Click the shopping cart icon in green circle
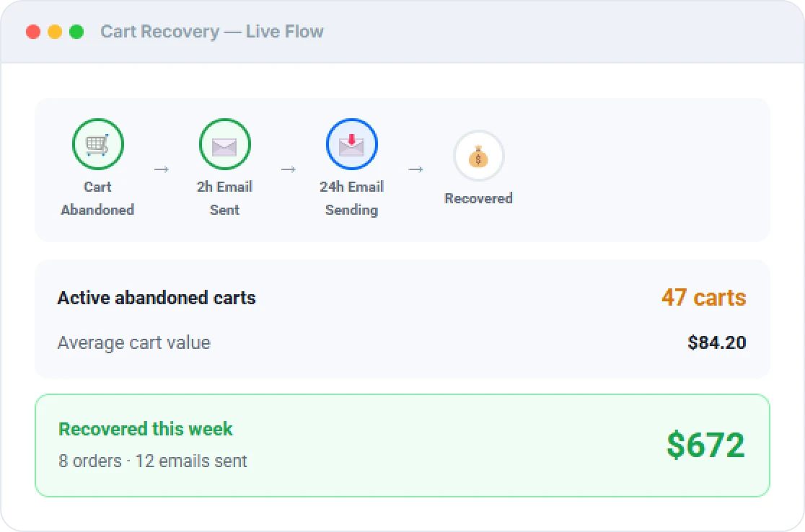The width and height of the screenshot is (805, 532). [97, 144]
